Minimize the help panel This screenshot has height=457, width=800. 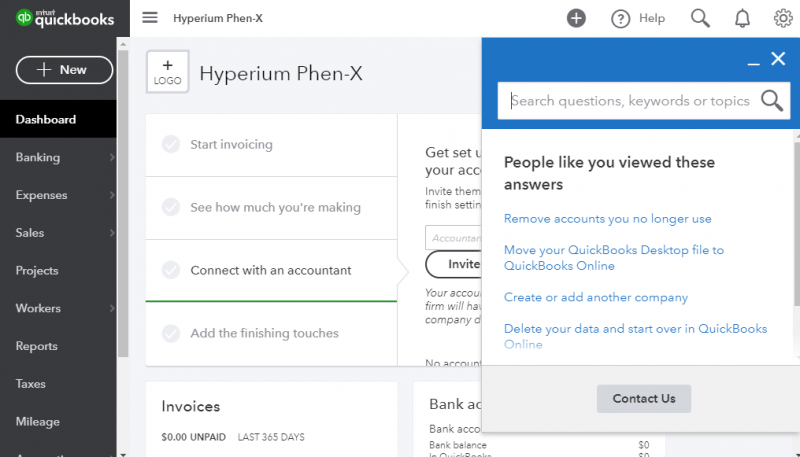click(753, 63)
